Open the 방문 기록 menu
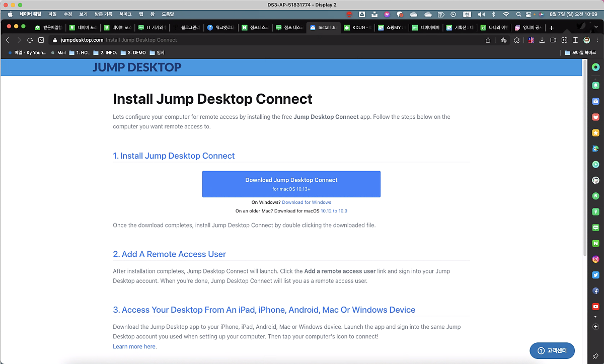 (103, 15)
